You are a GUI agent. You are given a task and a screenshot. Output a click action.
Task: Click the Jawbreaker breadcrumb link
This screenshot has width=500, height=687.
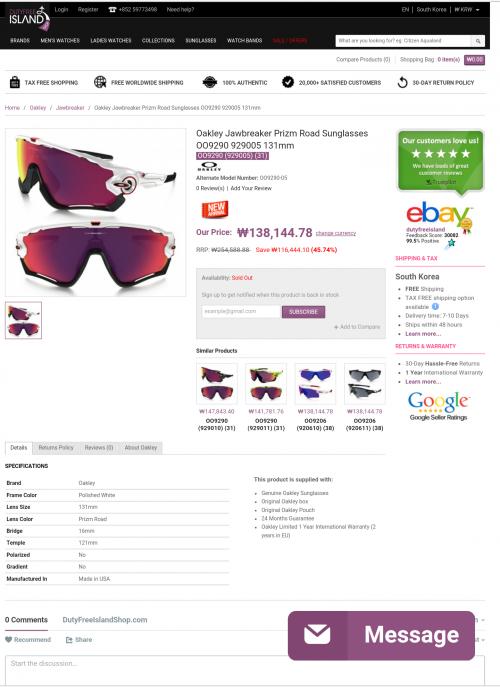click(x=70, y=108)
